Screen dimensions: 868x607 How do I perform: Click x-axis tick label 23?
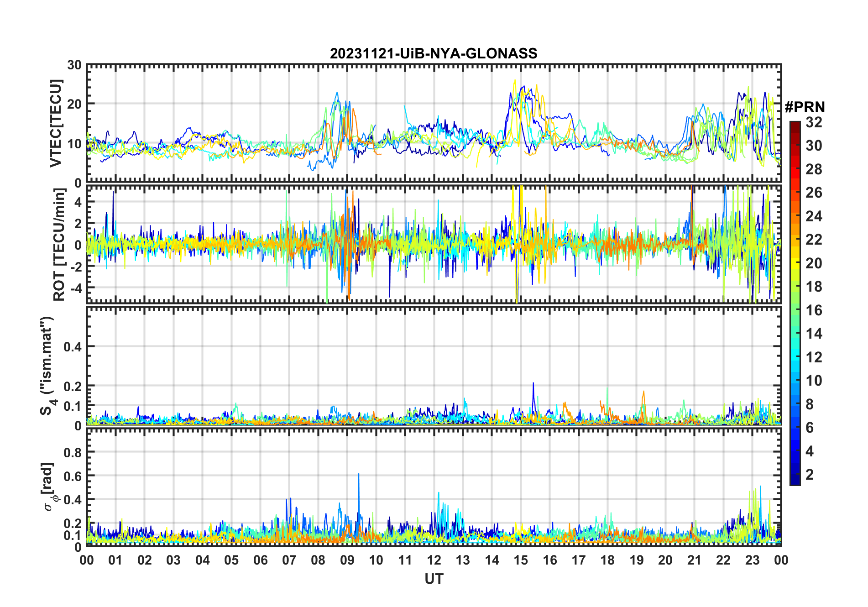pos(752,560)
